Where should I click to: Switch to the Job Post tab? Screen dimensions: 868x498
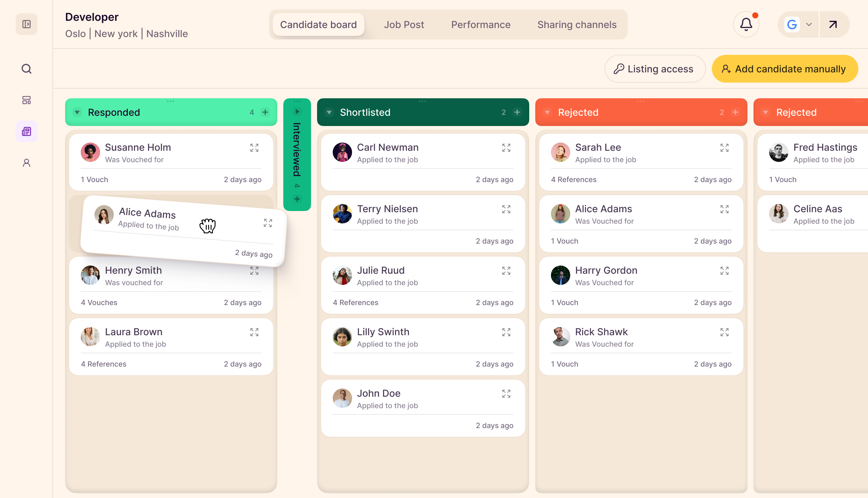click(404, 25)
